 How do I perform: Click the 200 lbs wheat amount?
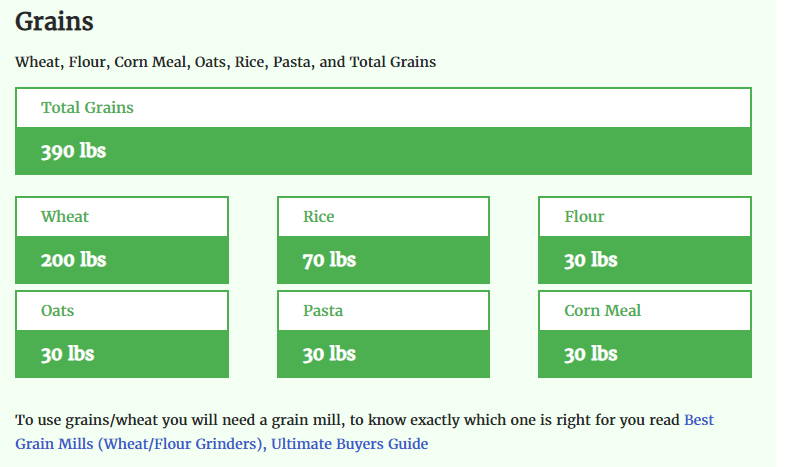click(x=73, y=261)
